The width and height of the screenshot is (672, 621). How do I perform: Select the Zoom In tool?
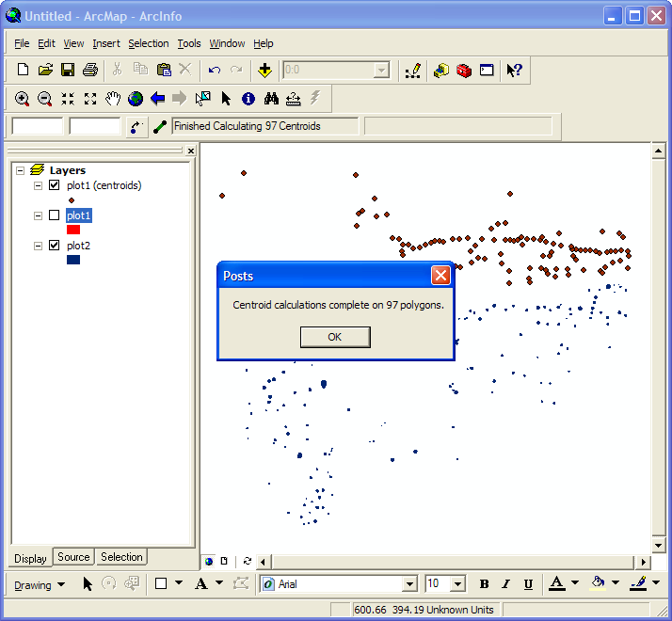tap(22, 98)
